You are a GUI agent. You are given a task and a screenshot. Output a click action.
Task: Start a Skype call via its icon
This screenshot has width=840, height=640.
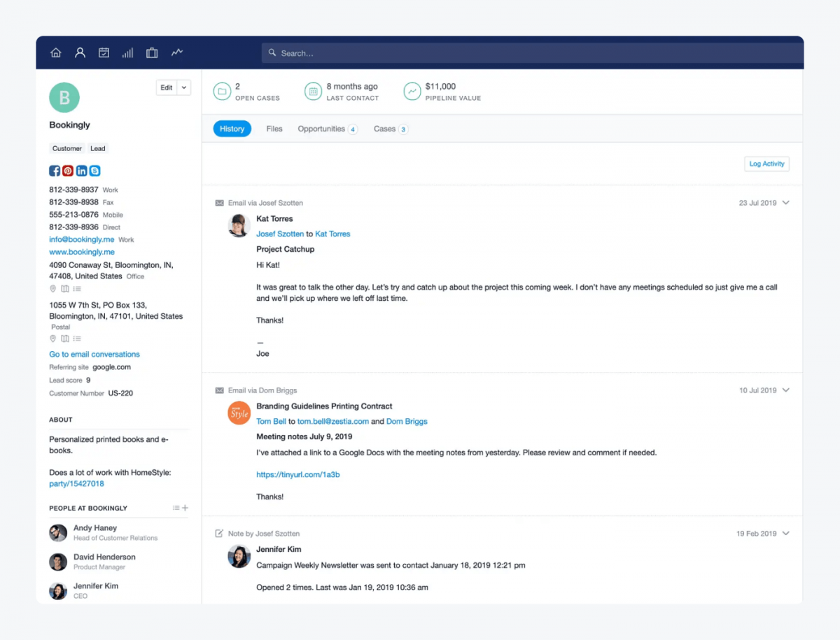coord(94,170)
